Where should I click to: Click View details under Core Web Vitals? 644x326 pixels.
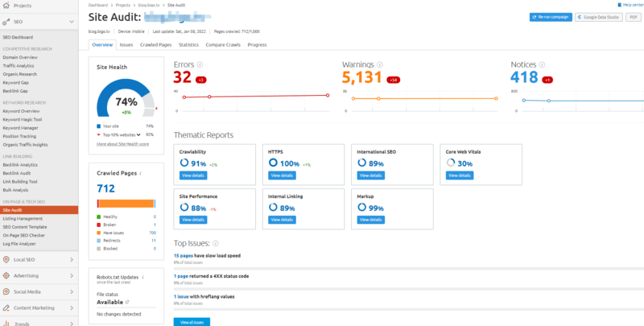[x=460, y=175]
